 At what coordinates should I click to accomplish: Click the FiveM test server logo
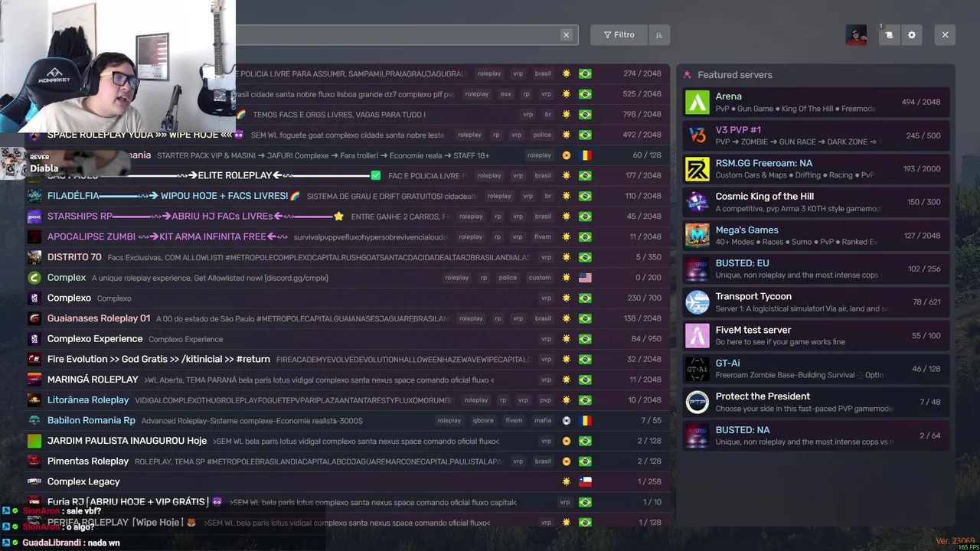(x=697, y=335)
